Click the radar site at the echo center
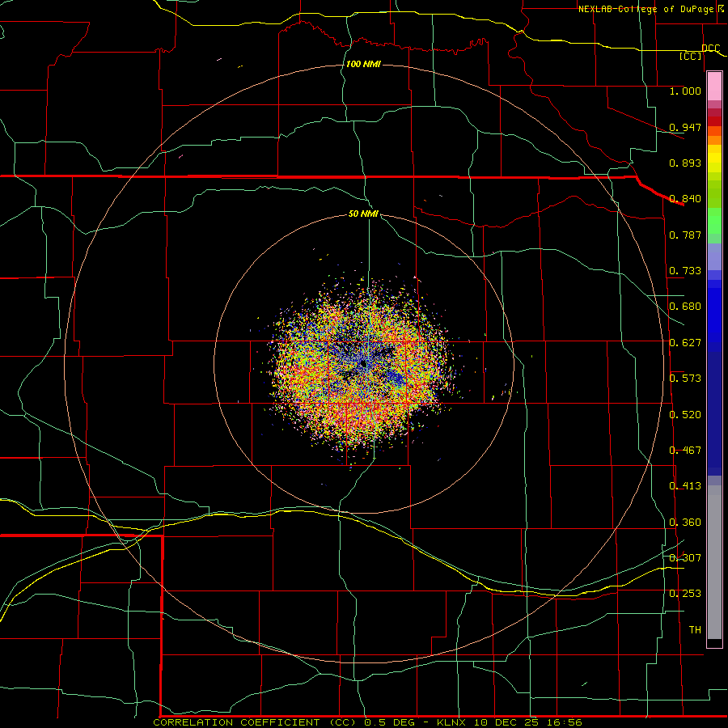 [x=363, y=364]
